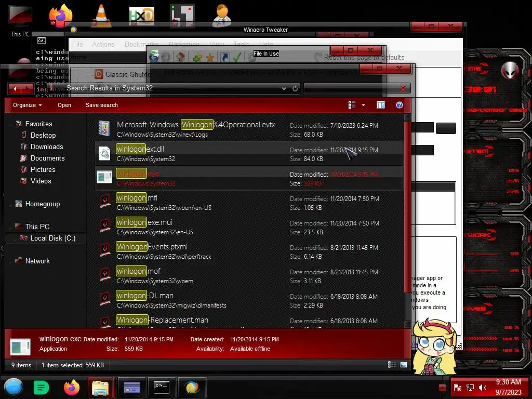Click the winlogonext.dll file icon

(104, 153)
